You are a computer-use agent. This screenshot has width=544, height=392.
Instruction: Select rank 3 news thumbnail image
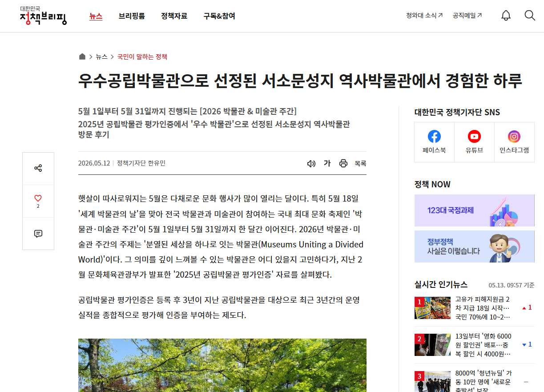pos(432,381)
